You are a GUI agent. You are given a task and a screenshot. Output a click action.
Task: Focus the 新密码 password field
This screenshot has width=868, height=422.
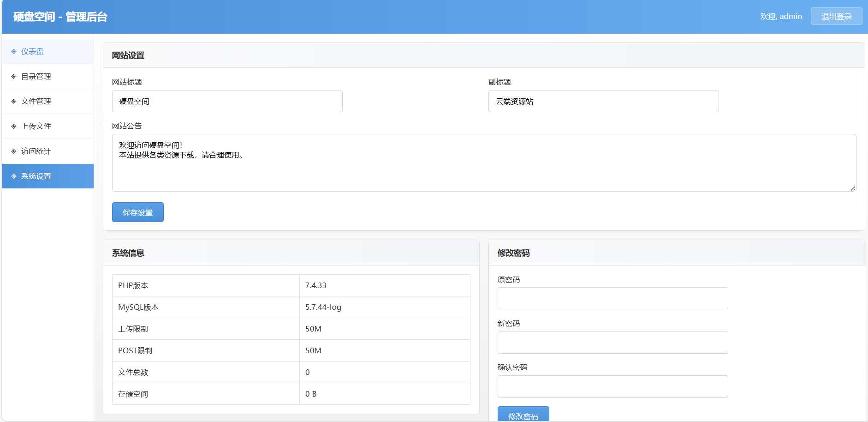pos(612,343)
